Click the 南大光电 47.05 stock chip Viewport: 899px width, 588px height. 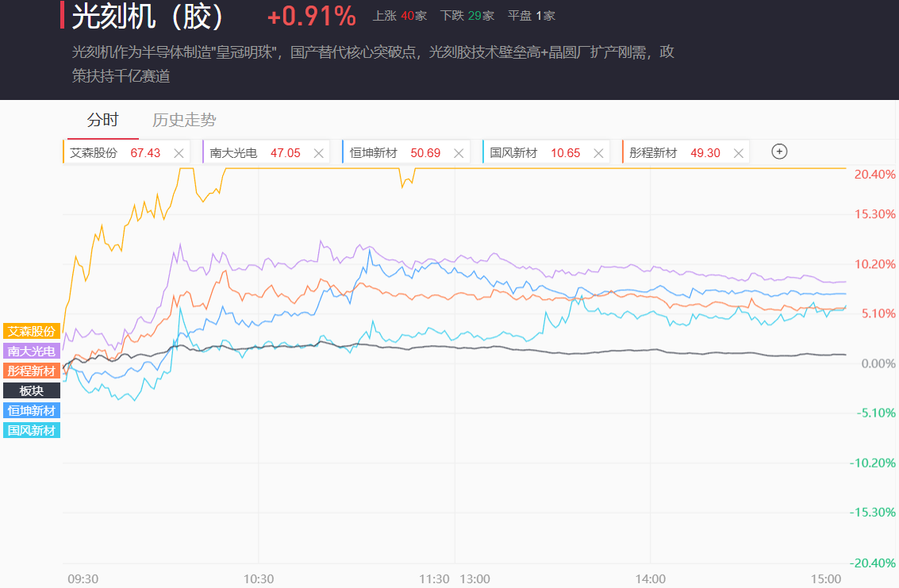255,153
